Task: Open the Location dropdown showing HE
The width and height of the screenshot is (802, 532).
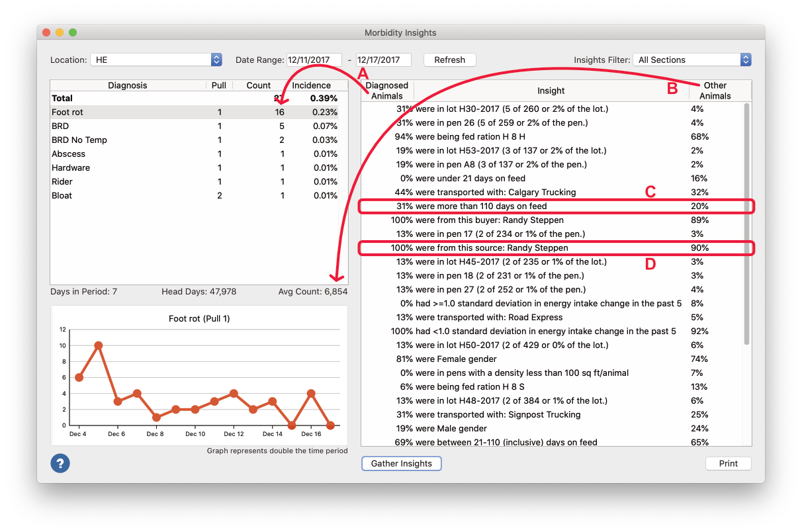Action: pyautogui.click(x=156, y=60)
